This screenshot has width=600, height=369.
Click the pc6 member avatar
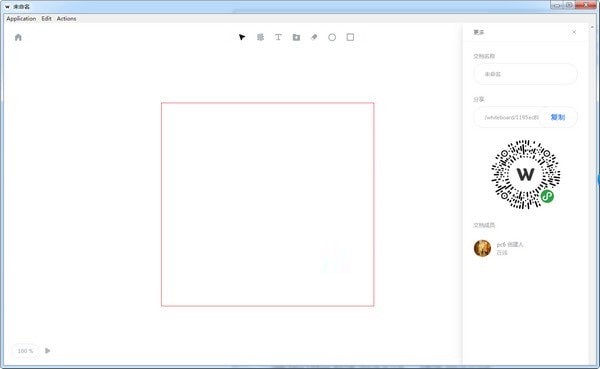coord(482,248)
